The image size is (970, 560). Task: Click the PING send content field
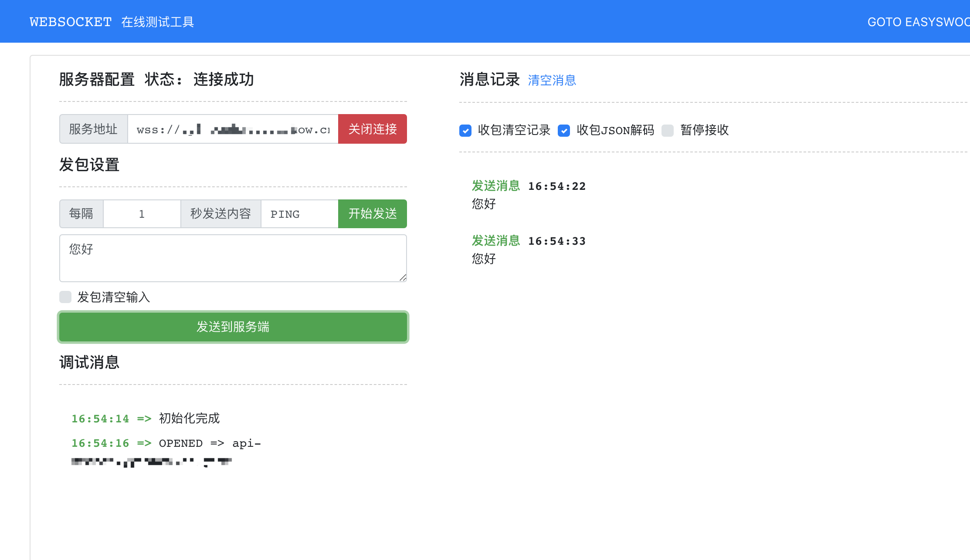(300, 214)
